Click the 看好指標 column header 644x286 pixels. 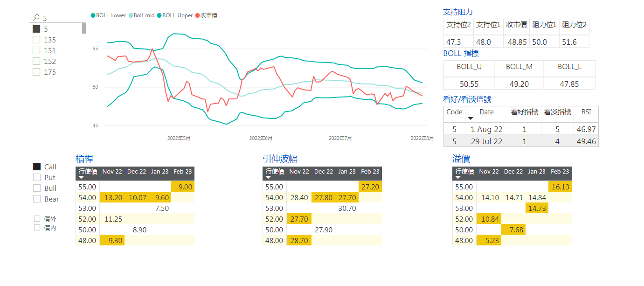(x=524, y=112)
